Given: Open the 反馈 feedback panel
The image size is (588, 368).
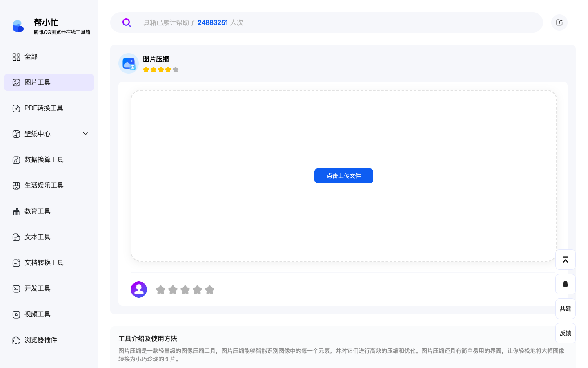Looking at the screenshot, I should pos(565,333).
